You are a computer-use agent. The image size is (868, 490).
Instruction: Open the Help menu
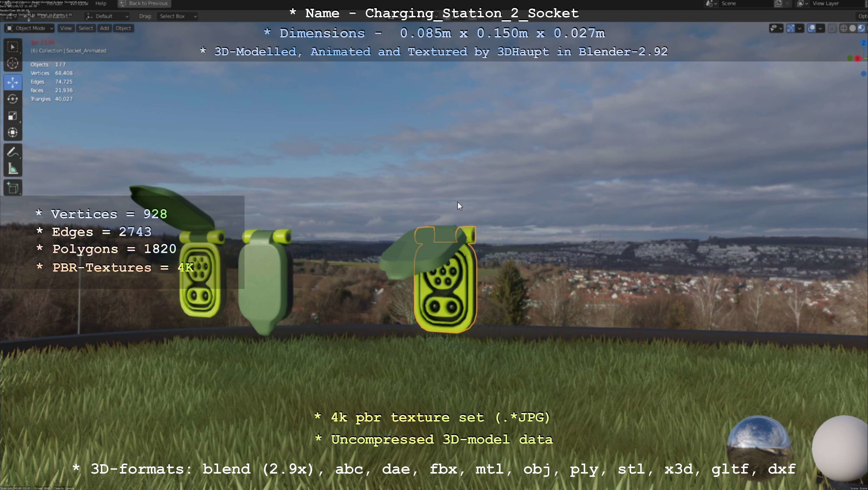[x=101, y=3]
